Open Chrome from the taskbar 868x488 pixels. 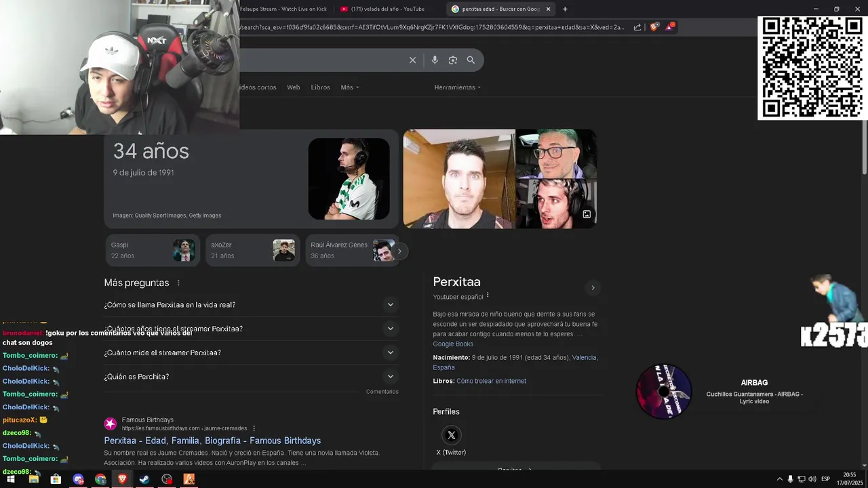tap(100, 479)
